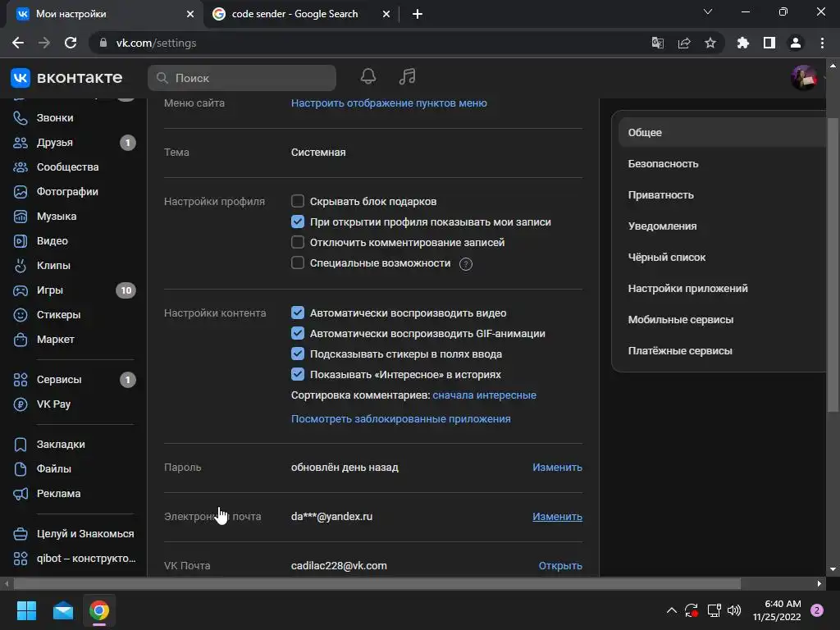This screenshot has width=840, height=630.
Task: Click Открыть next to VK Почта
Action: (560, 566)
